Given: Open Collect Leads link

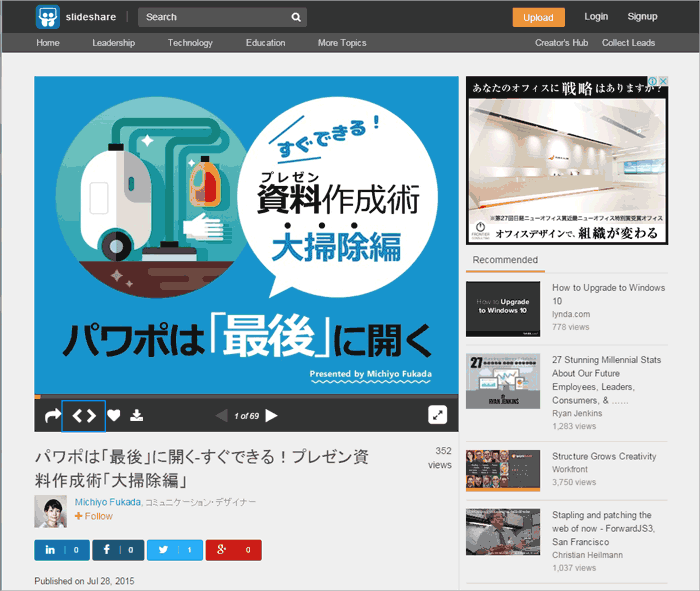Looking at the screenshot, I should tap(628, 43).
